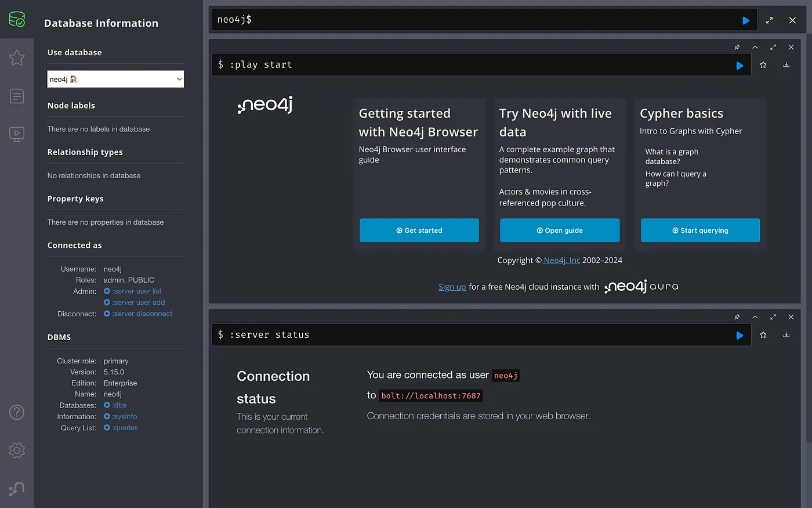The height and width of the screenshot is (508, 812).
Task: Open Browser Settings gear in sidebar
Action: click(x=17, y=451)
